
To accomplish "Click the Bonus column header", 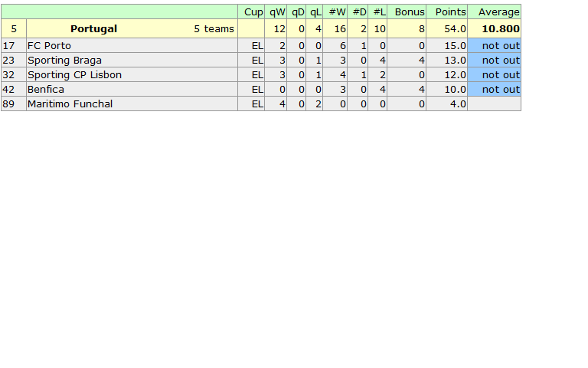I will click(410, 11).
